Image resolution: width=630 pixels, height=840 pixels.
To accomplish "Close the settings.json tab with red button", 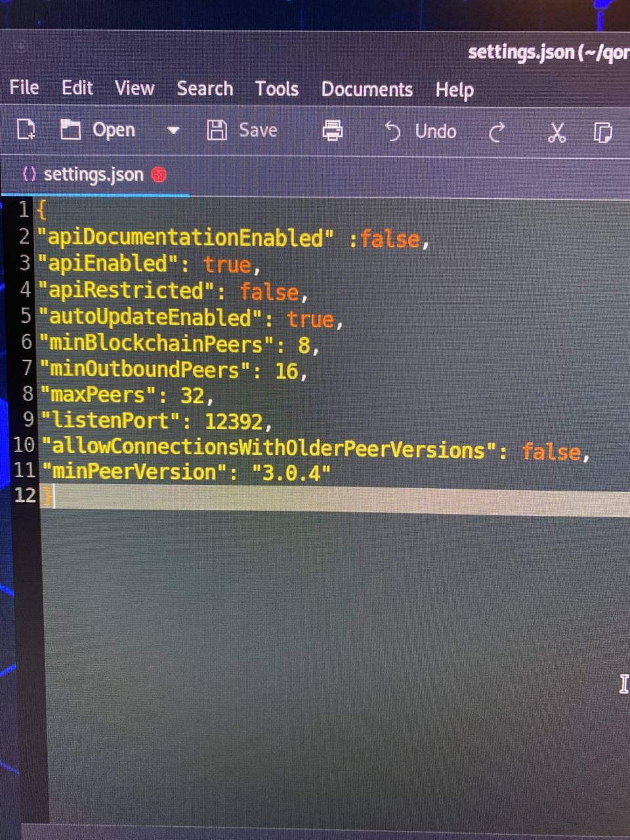I will coord(159,175).
